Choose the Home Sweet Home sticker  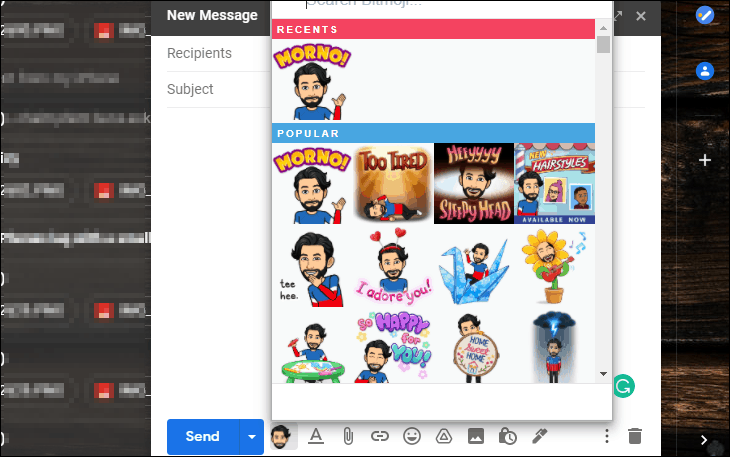coord(475,349)
